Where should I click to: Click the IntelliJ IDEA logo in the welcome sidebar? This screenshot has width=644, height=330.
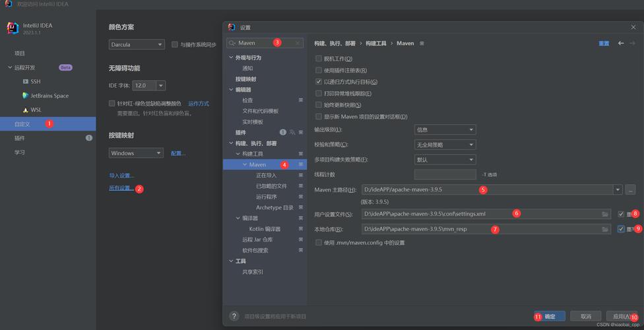point(13,28)
